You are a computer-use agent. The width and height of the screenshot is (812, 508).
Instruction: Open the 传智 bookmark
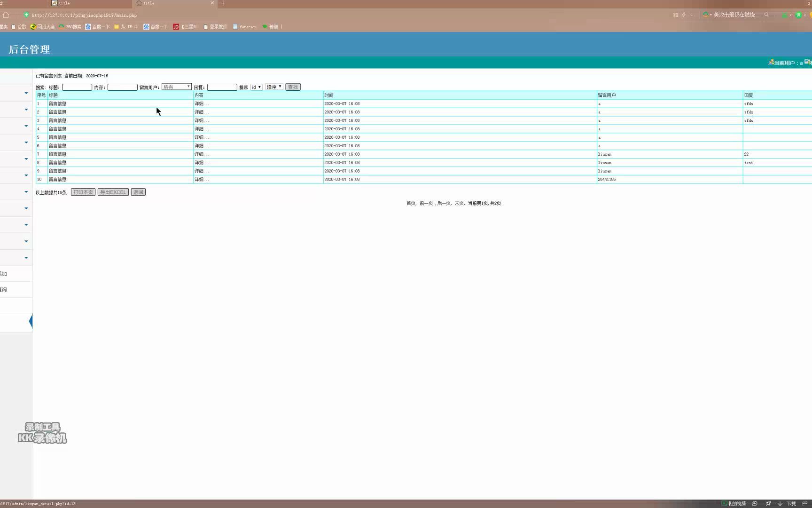click(x=270, y=27)
